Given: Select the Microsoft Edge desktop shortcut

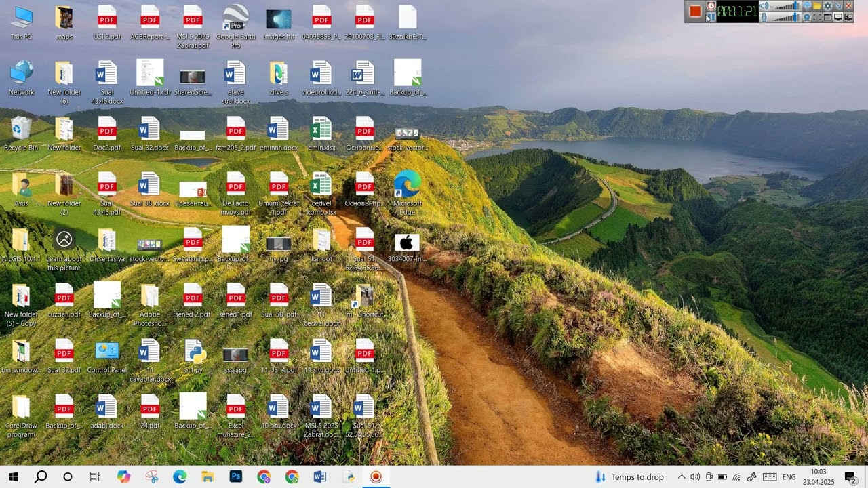Looking at the screenshot, I should tap(407, 194).
